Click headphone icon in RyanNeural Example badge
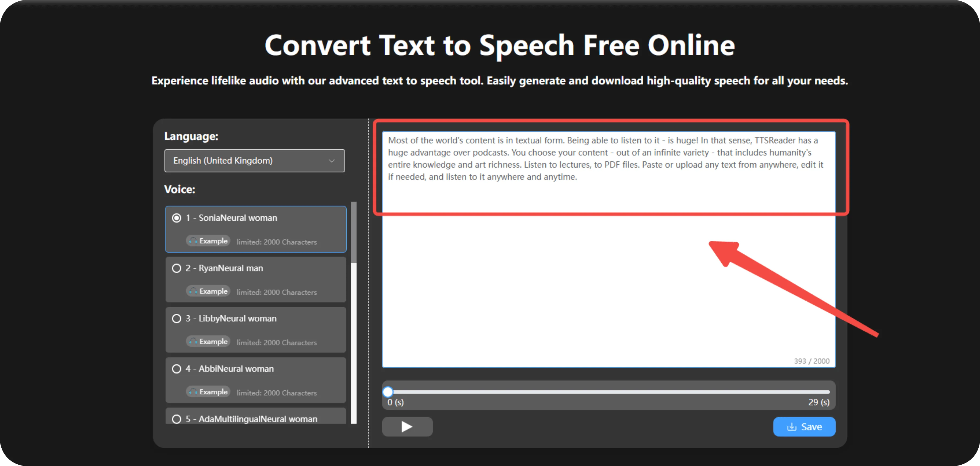 click(x=193, y=291)
